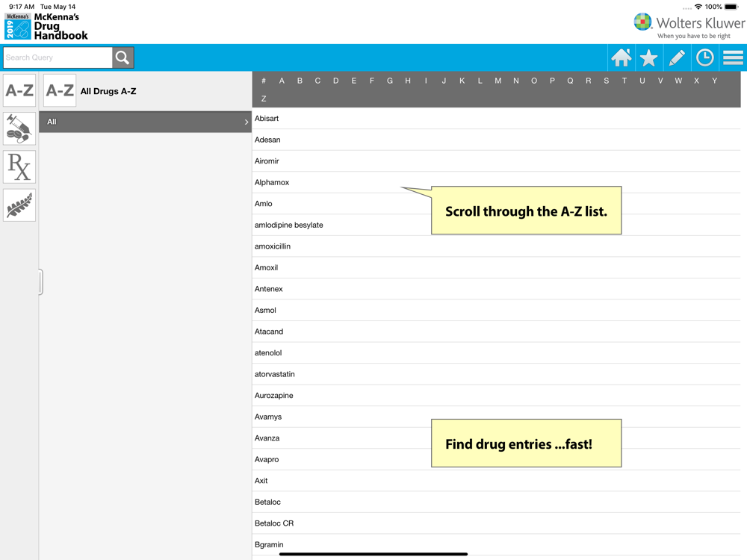Open the atorvastatin drug entry
This screenshot has height=560, width=747.
(x=496, y=374)
